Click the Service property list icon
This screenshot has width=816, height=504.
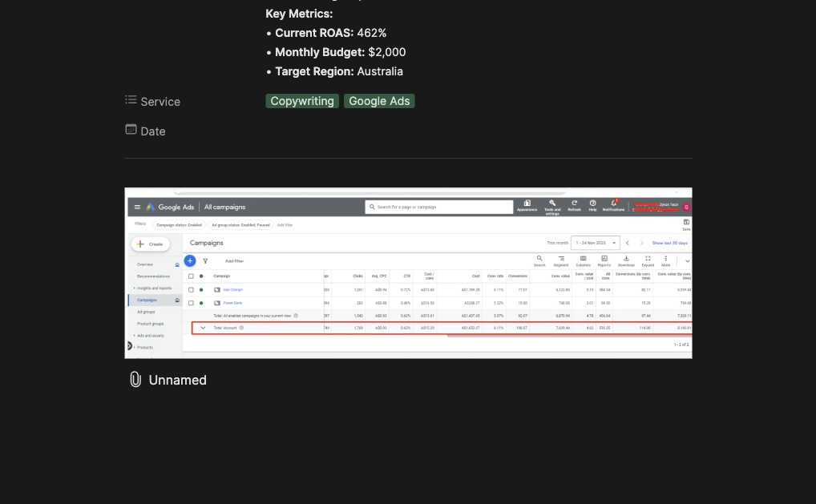[131, 99]
